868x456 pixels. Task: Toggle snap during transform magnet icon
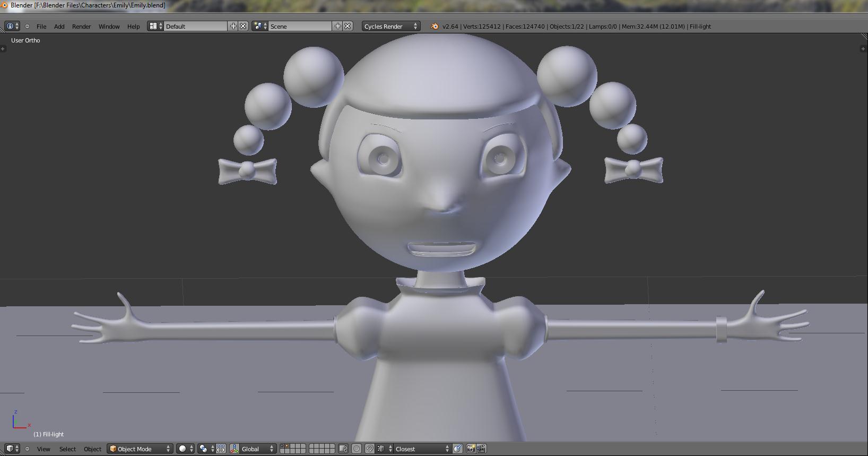pos(370,449)
